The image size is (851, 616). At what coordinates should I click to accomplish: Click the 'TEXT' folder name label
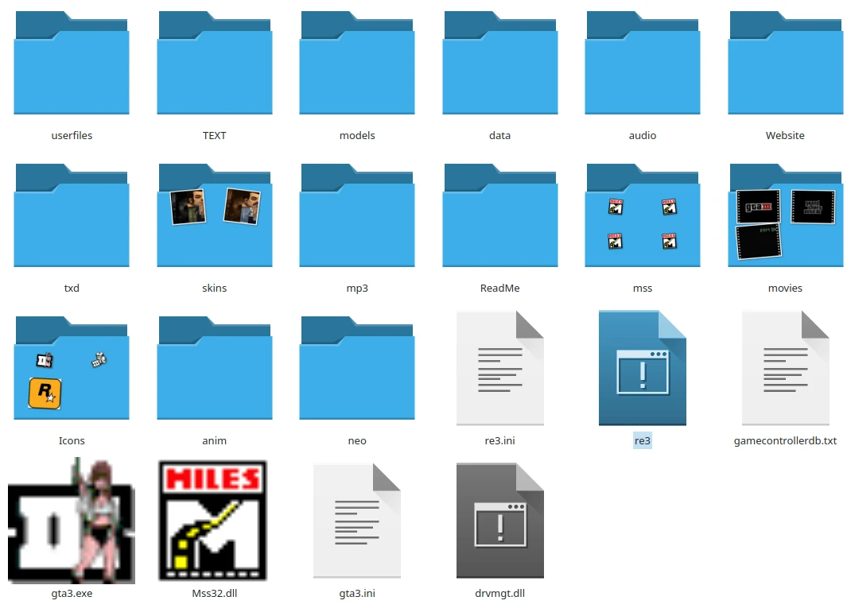(x=215, y=136)
